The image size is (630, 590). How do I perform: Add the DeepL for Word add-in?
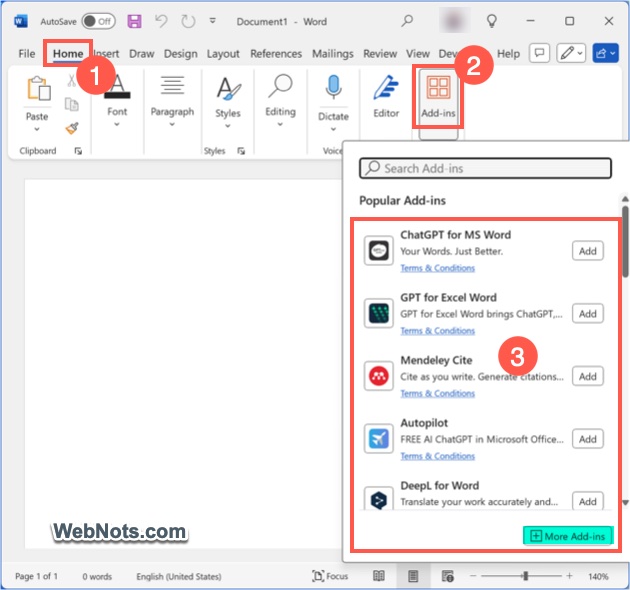[x=587, y=501]
